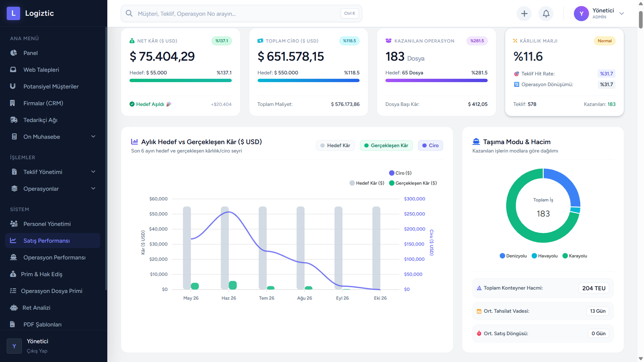Screen dimensions: 644x362
Task: Toggle Karayolu donut legend item
Action: tap(575, 256)
